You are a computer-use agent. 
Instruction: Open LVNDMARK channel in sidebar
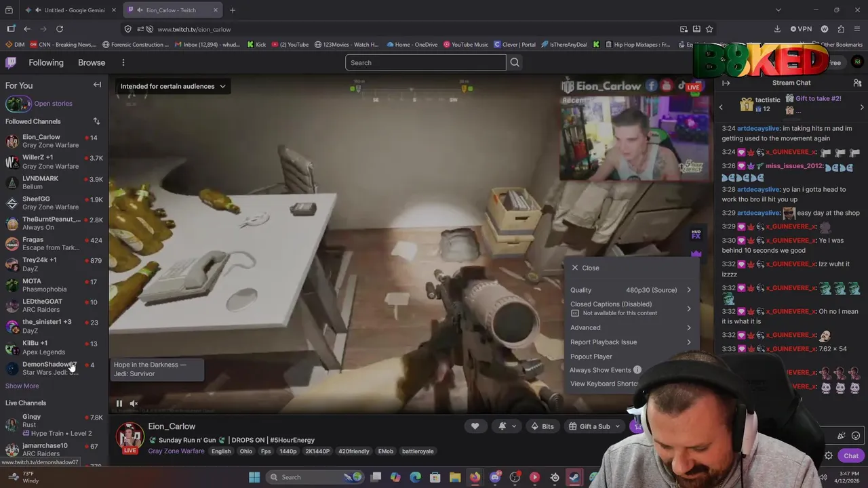pyautogui.click(x=54, y=182)
